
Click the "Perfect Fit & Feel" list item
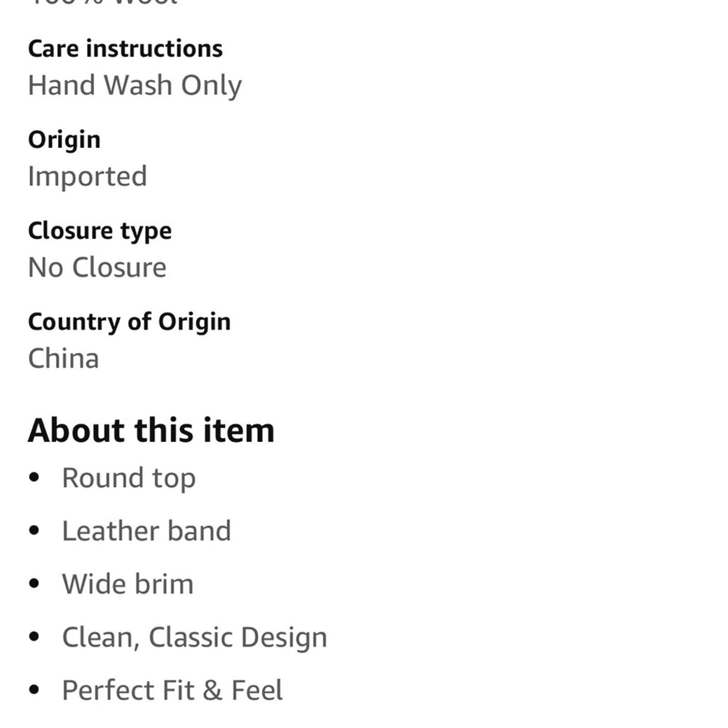tap(172, 690)
